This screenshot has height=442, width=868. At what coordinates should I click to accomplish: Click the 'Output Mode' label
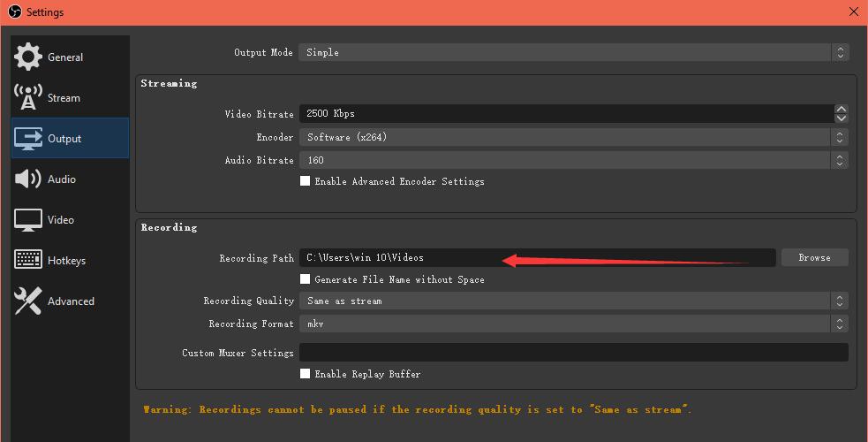(263, 52)
